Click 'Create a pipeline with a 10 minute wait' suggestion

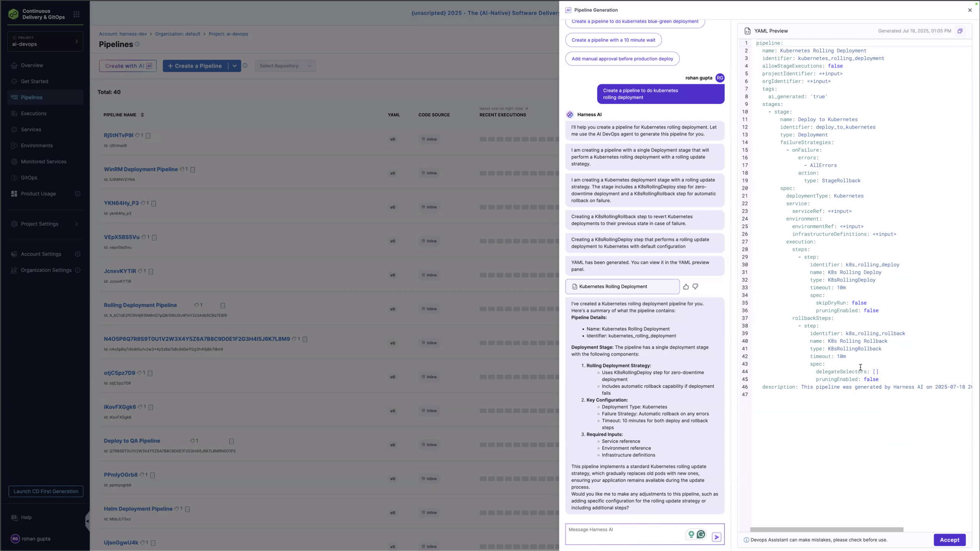click(x=613, y=40)
